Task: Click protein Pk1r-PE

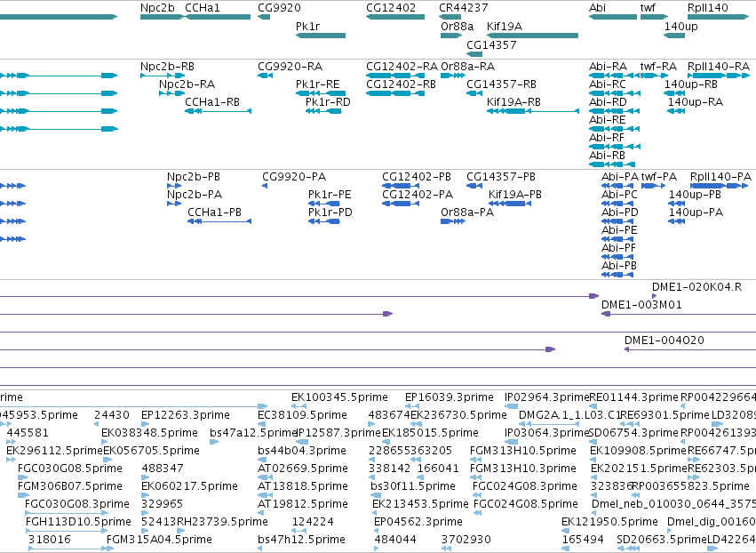Action: [324, 204]
